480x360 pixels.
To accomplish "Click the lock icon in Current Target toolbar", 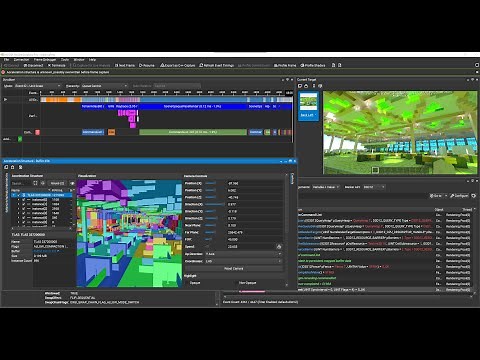I will [x=306, y=86].
